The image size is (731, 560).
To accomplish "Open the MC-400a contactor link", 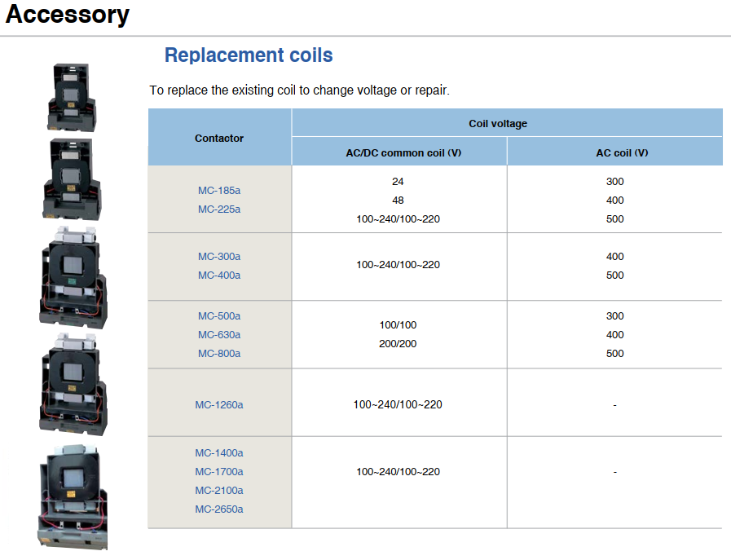I will [219, 275].
